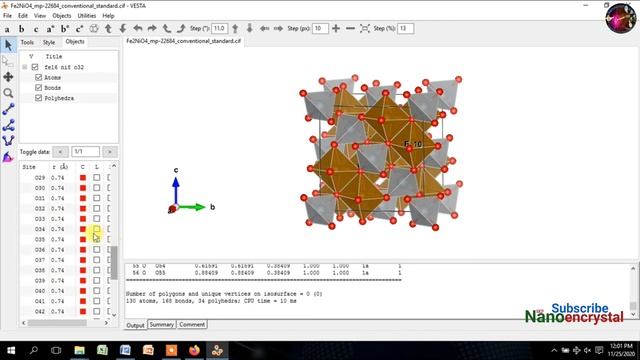640x360 pixels.
Task: Select the dihedral angle tool
Action: point(8,141)
